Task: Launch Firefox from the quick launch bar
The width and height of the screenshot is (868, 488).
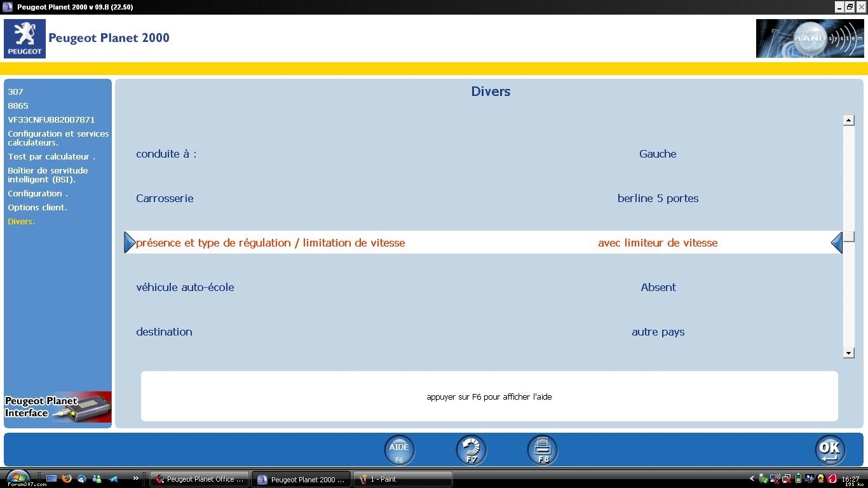Action: coord(67,478)
